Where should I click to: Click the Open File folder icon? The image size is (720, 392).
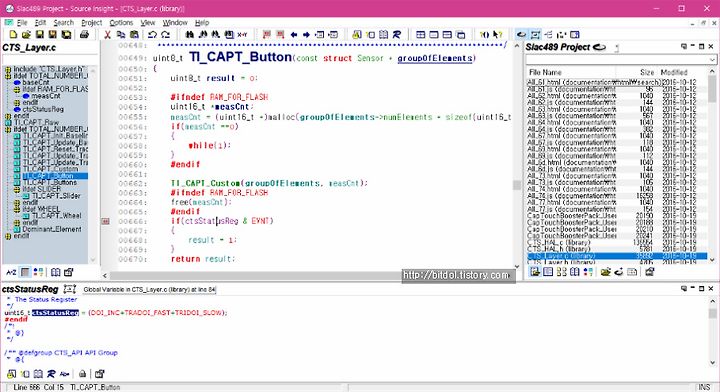(x=26, y=34)
